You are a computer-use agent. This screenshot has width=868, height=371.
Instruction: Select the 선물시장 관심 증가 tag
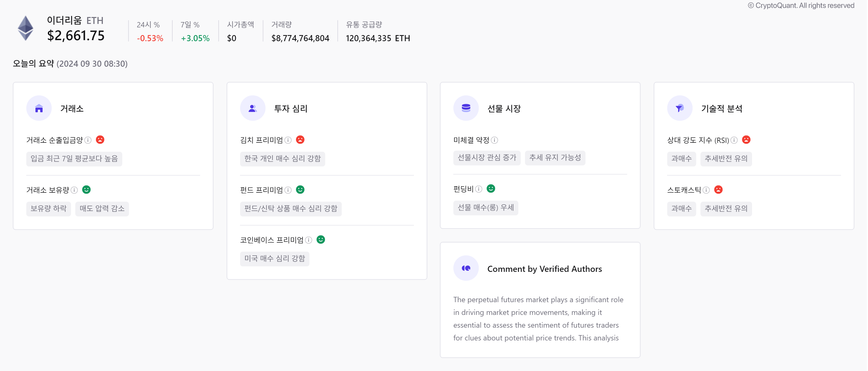(x=487, y=158)
